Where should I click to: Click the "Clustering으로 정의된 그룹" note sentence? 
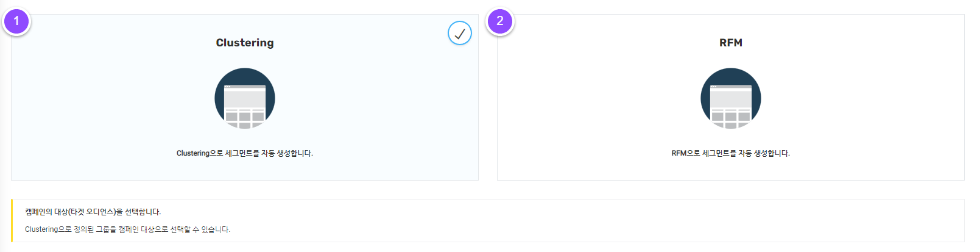tap(127, 229)
